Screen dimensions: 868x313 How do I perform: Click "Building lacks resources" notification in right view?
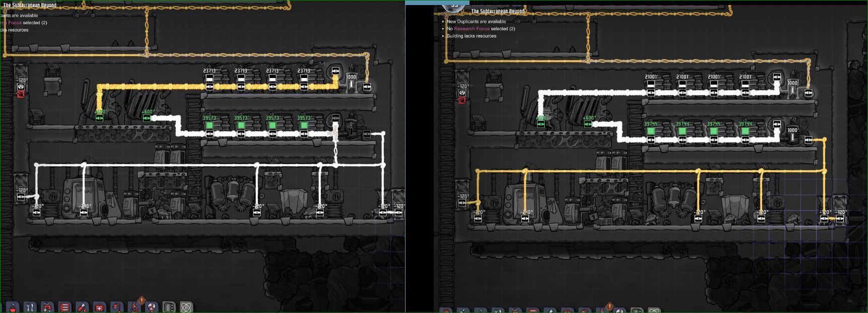(472, 36)
